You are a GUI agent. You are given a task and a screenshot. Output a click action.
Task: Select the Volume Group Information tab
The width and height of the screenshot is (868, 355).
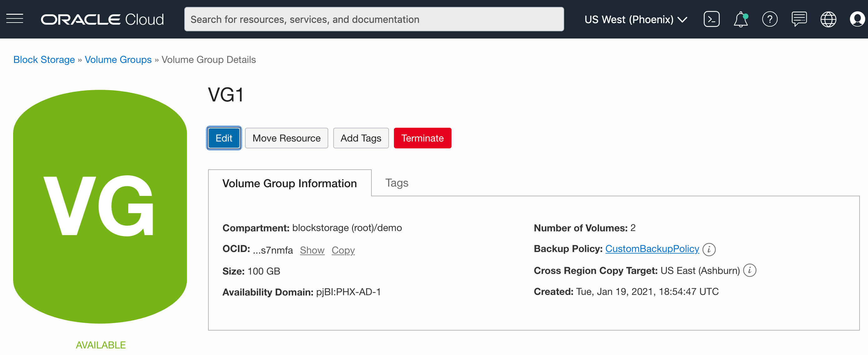coord(289,183)
